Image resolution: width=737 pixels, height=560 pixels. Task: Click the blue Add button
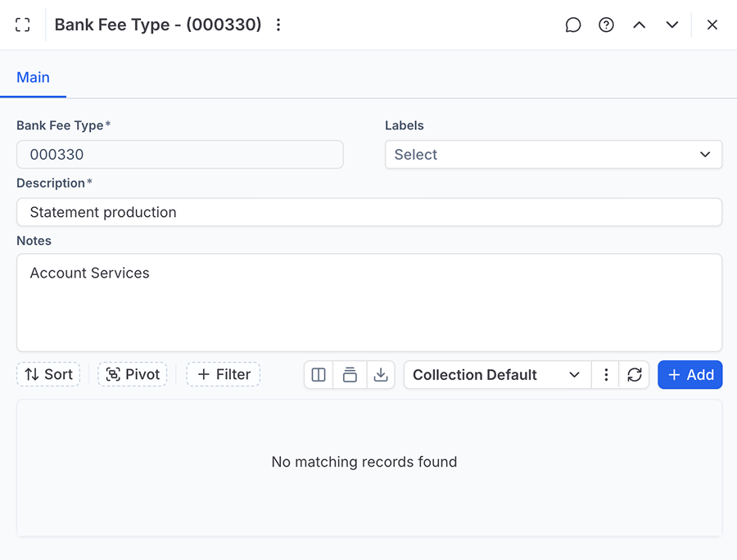point(690,375)
